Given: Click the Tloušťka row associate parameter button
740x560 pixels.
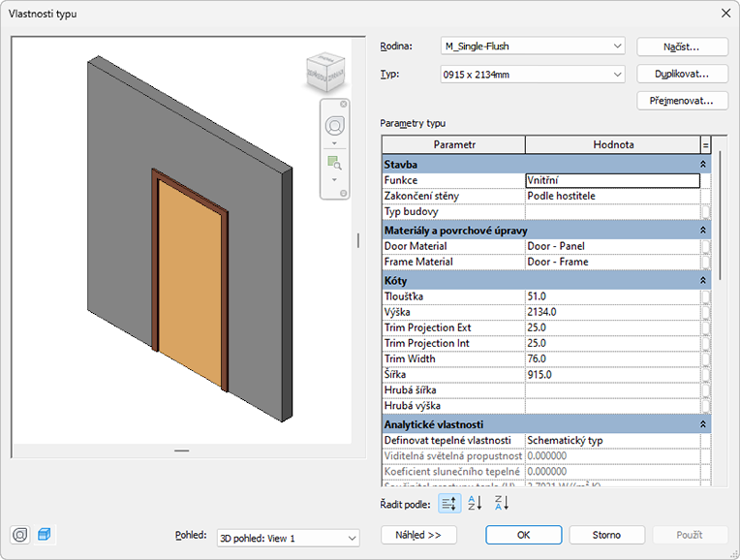Looking at the screenshot, I should click(x=705, y=296).
